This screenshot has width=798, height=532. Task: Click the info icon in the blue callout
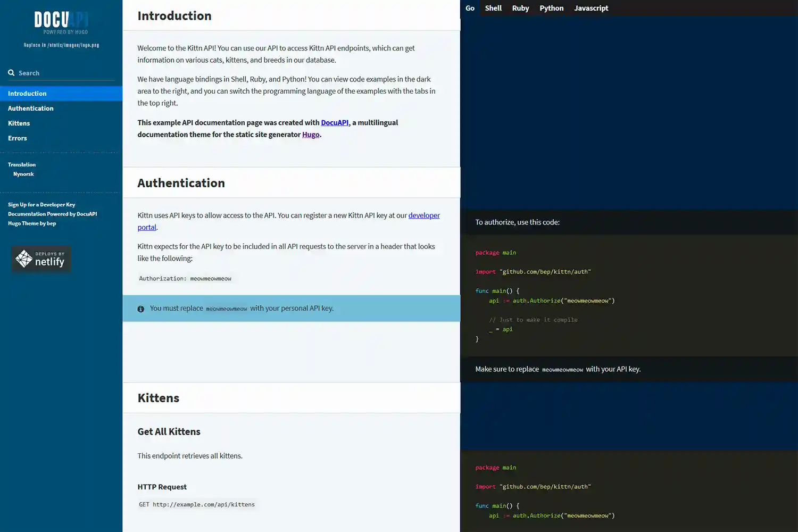pyautogui.click(x=140, y=309)
